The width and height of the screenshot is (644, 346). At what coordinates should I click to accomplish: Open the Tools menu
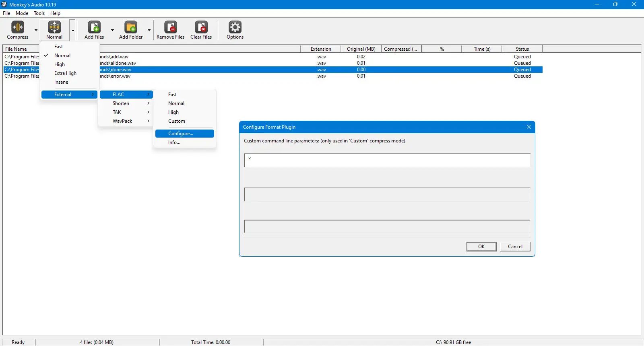coord(39,13)
